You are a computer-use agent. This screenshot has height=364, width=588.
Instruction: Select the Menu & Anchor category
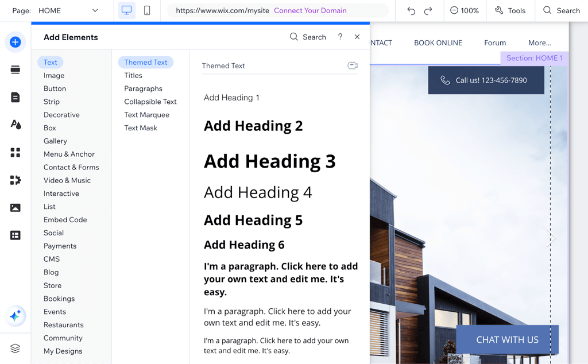coord(69,154)
